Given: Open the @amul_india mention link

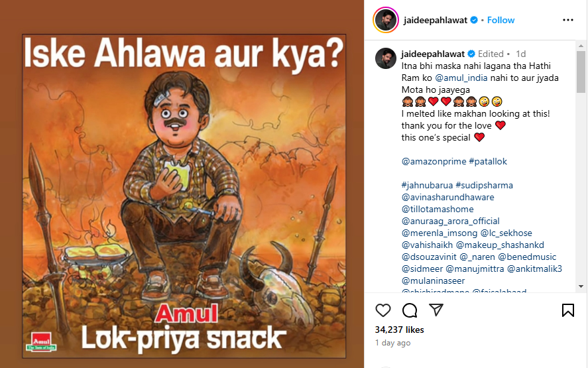Looking at the screenshot, I should (x=461, y=78).
